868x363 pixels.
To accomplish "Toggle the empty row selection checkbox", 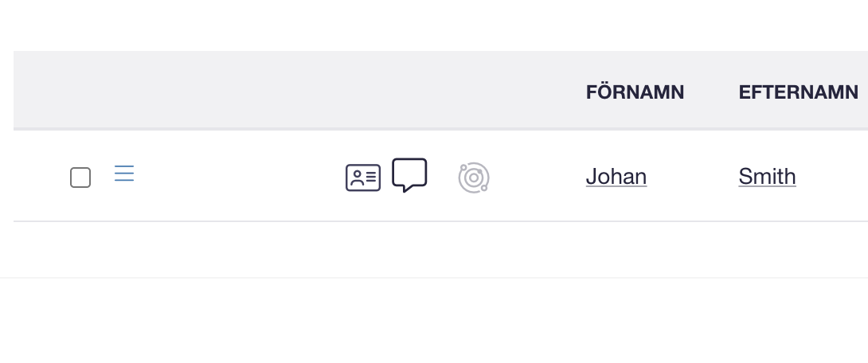I will coord(80,178).
